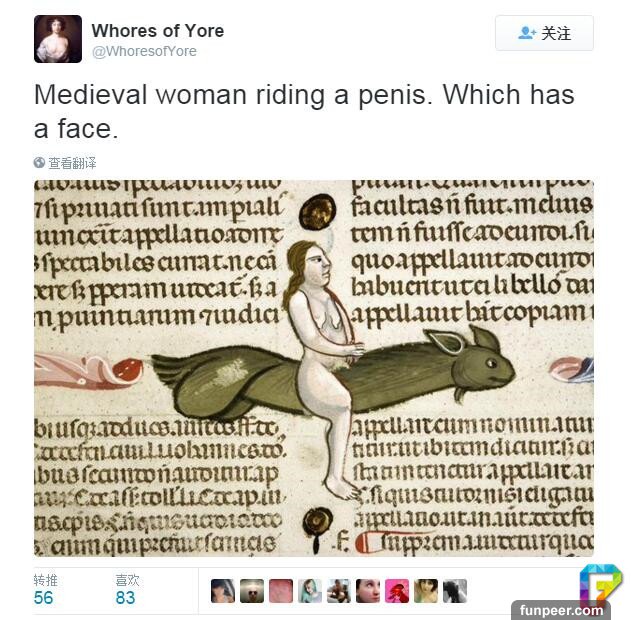
Task: Click the first liker avatar in row
Action: pos(223,591)
